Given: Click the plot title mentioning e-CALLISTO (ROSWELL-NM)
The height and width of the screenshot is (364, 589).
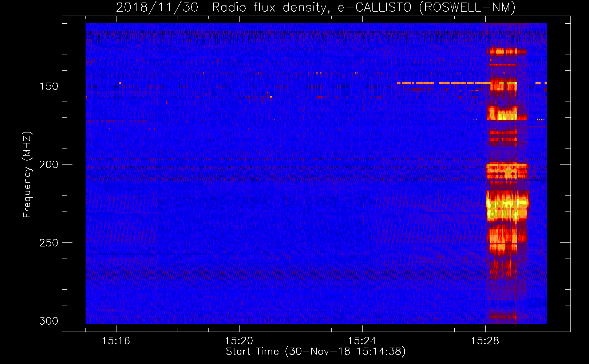Looking at the screenshot, I should click(x=316, y=8).
